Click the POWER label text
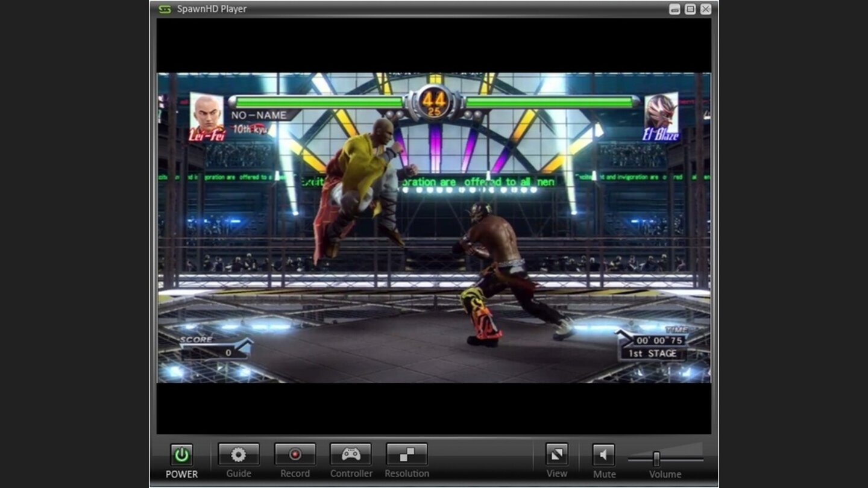868x488 pixels. (x=181, y=474)
